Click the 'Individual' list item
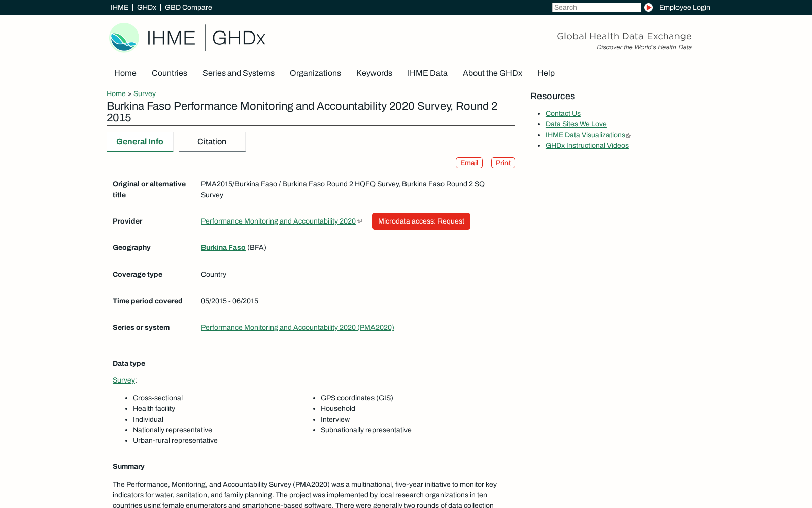Viewport: 812px width, 508px height. [148, 420]
